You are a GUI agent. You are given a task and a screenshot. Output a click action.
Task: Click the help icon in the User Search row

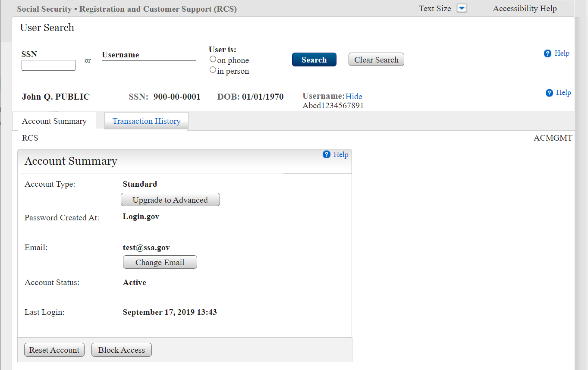(x=548, y=53)
